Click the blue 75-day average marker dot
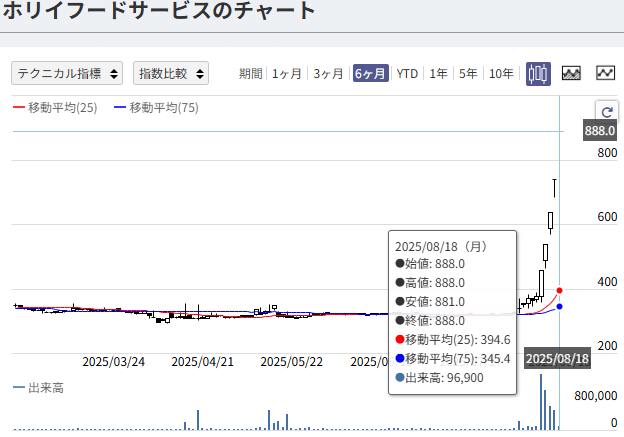The image size is (624, 437). (559, 306)
